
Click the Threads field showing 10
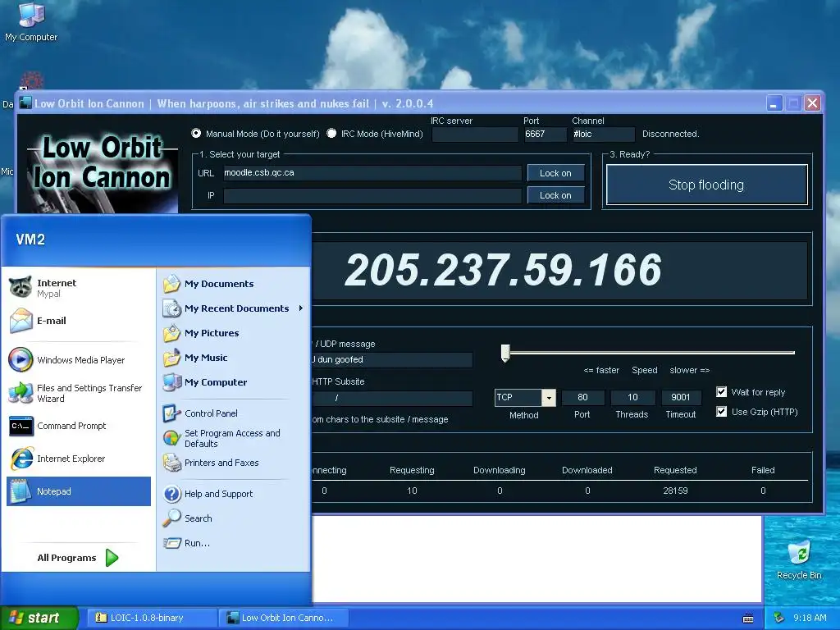[x=632, y=398]
